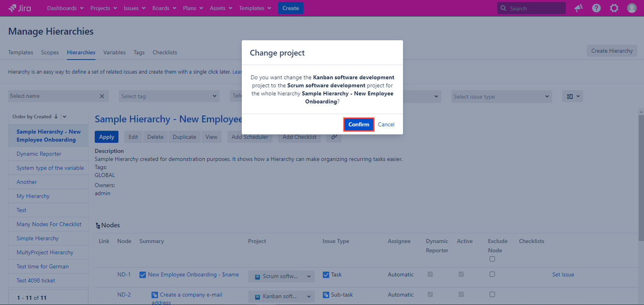Check the Exclude Node header checkbox
Image resolution: width=644 pixels, height=305 pixels.
(492, 259)
